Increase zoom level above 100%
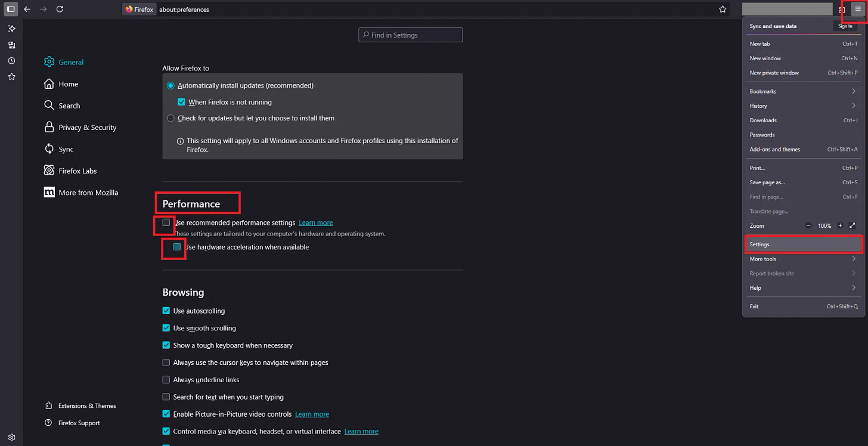This screenshot has height=446, width=868. tap(840, 225)
